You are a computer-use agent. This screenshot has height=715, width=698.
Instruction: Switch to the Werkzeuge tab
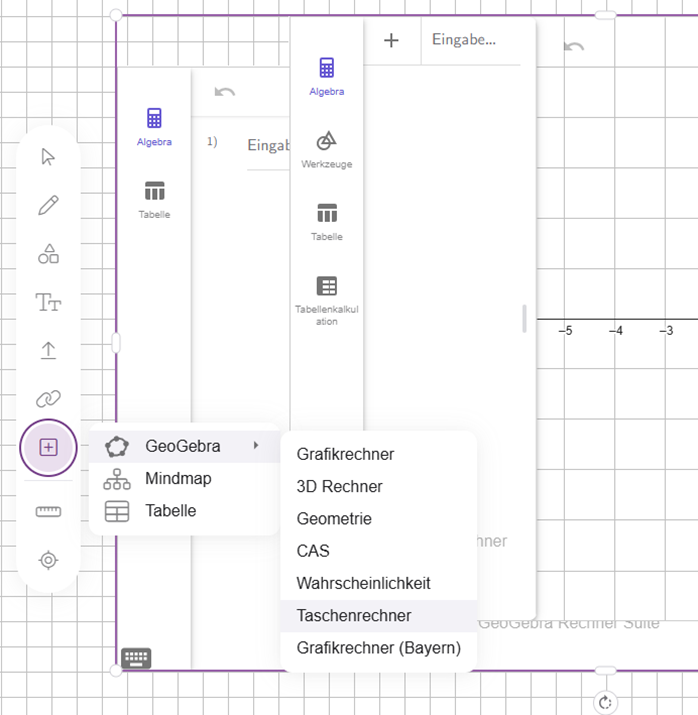(x=326, y=150)
